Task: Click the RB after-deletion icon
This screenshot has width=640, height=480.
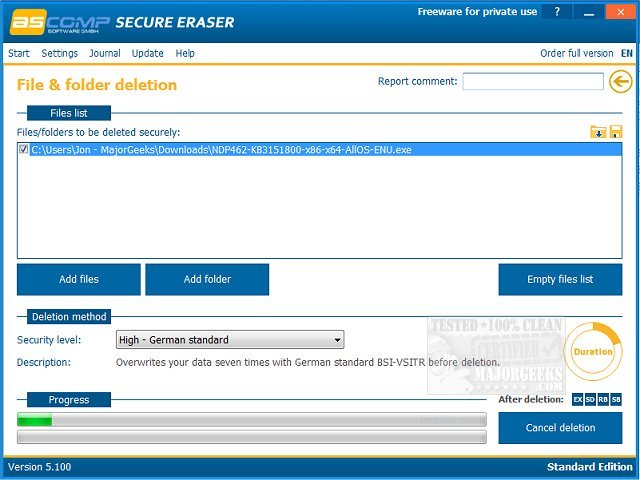Action: 603,400
